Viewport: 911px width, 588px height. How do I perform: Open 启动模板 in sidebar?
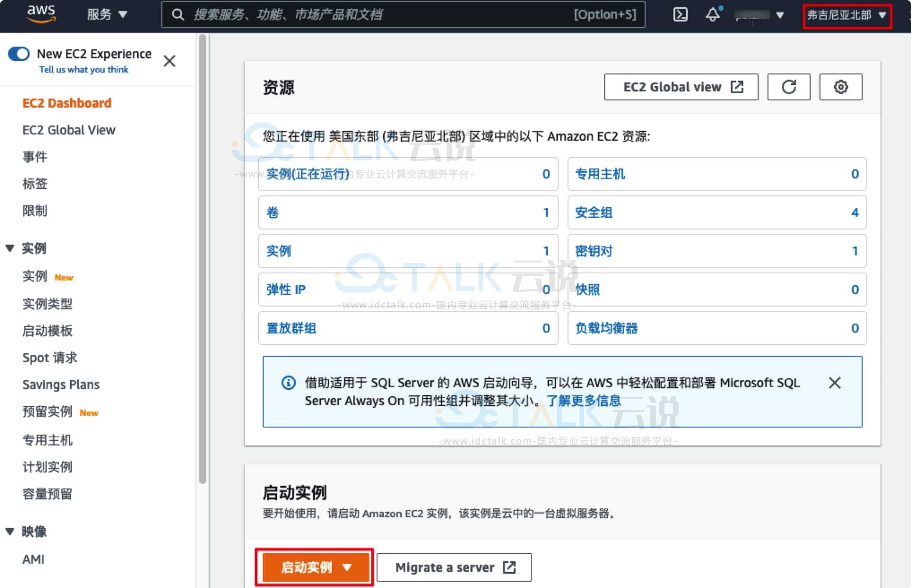48,331
